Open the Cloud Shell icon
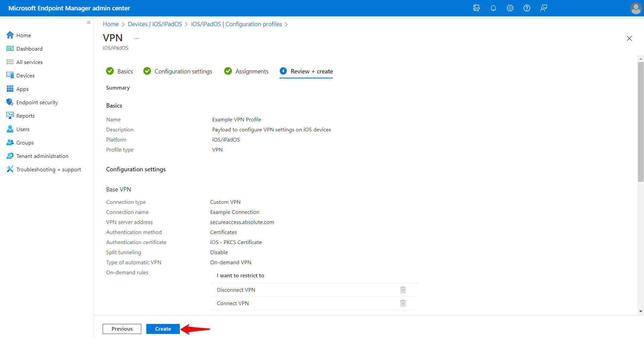 point(477,8)
